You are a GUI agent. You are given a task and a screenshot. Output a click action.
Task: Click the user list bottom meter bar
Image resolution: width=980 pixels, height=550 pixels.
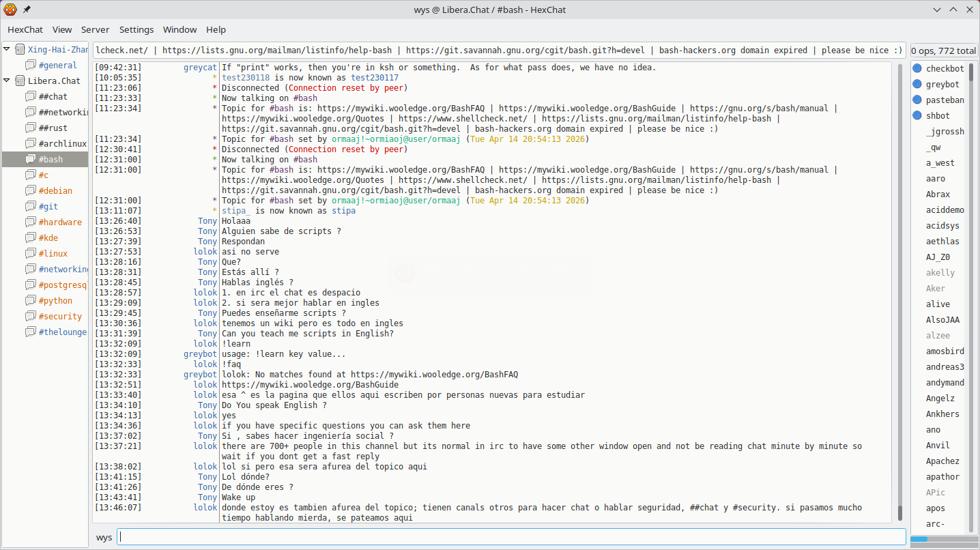[944, 539]
